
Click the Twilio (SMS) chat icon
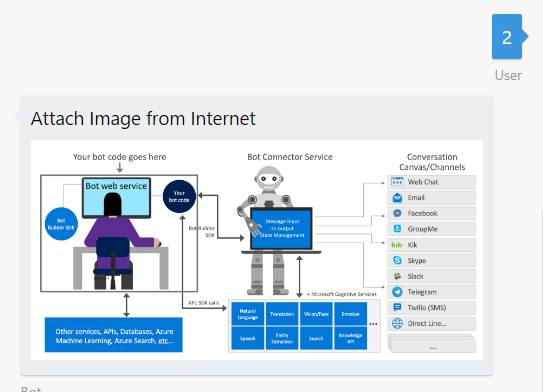tap(397, 308)
